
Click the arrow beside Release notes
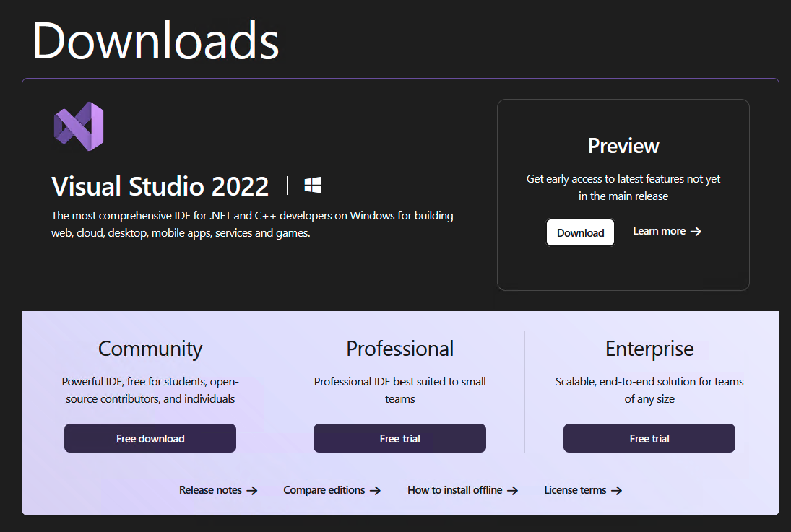[x=251, y=491]
